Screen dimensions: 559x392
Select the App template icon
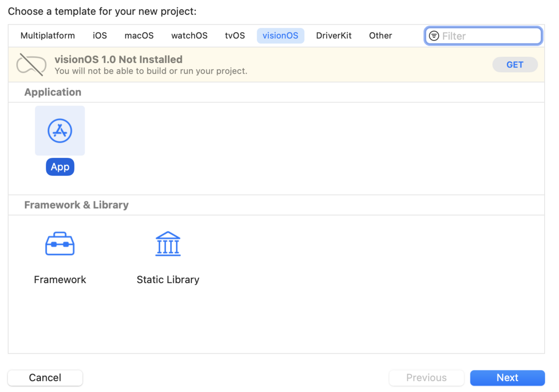60,130
